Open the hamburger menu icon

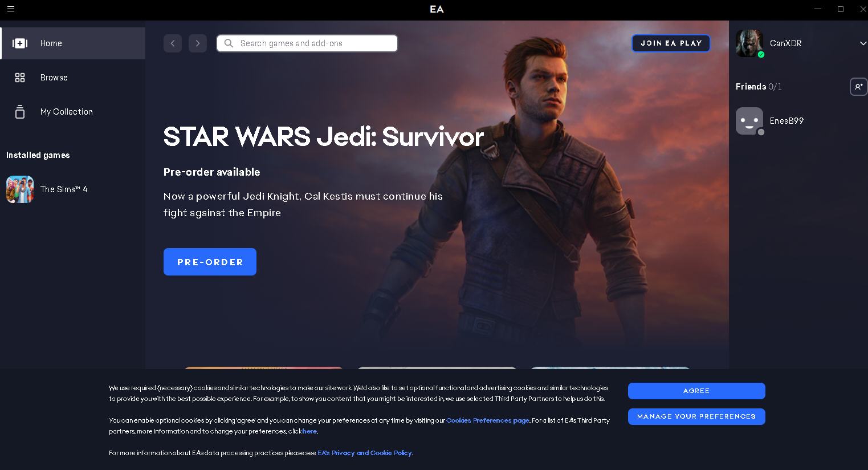click(11, 9)
